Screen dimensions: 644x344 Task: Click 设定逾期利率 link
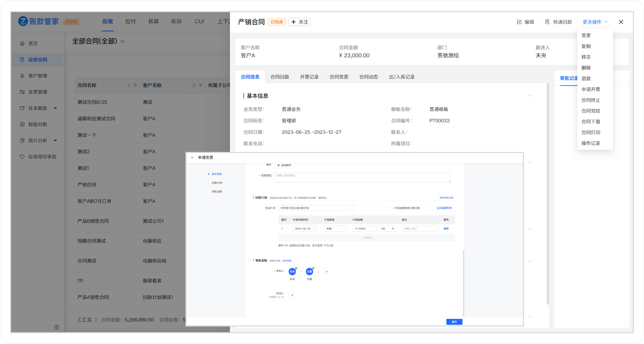click(444, 208)
